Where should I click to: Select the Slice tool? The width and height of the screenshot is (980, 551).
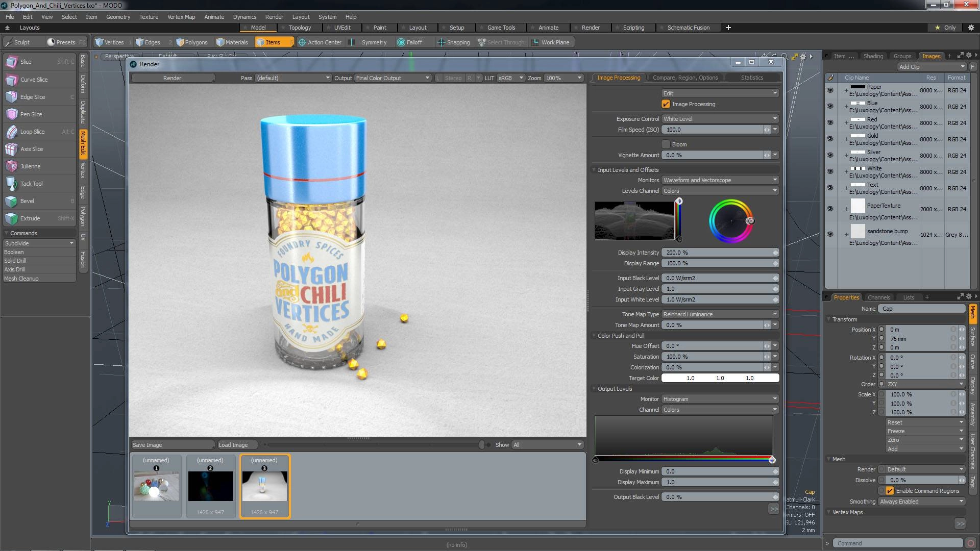tap(40, 62)
